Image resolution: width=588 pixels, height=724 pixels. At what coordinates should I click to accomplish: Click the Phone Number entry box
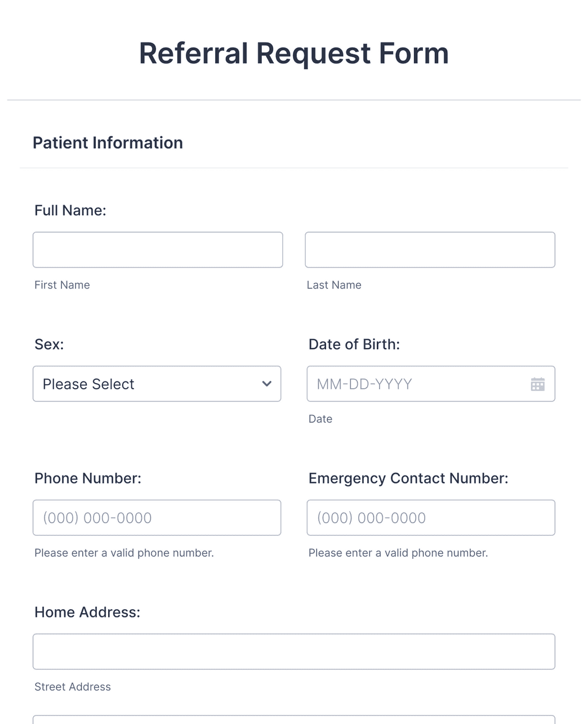157,517
